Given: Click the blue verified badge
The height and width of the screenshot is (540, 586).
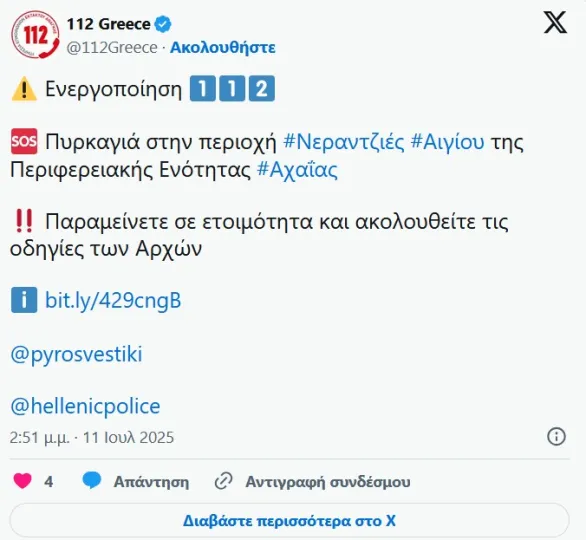Looking at the screenshot, I should pyautogui.click(x=163, y=24).
